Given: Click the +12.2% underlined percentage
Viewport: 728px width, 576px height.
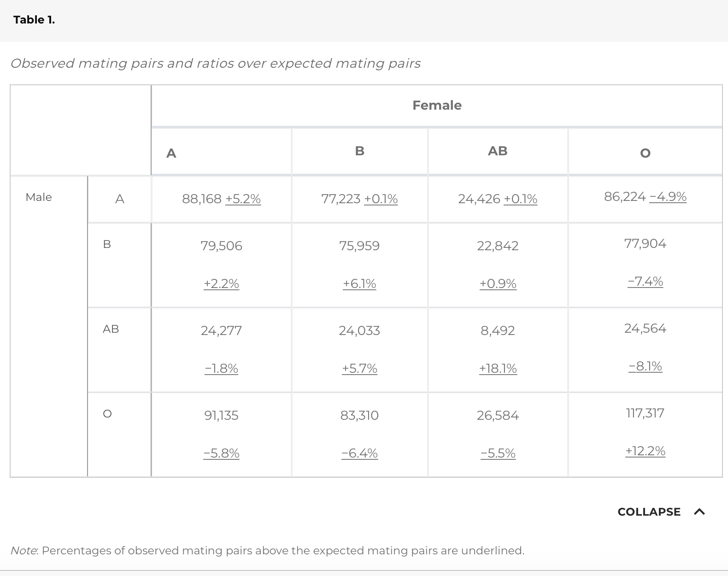Looking at the screenshot, I should [x=645, y=451].
